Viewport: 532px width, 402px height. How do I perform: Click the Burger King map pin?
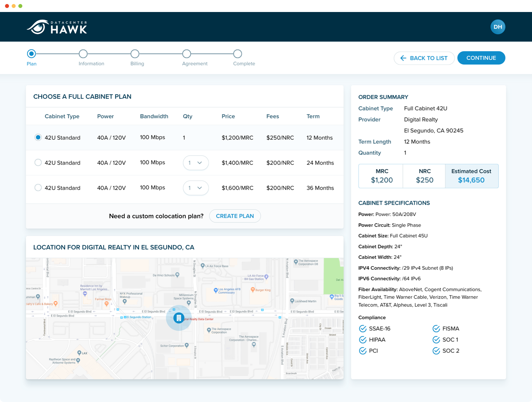253,290
